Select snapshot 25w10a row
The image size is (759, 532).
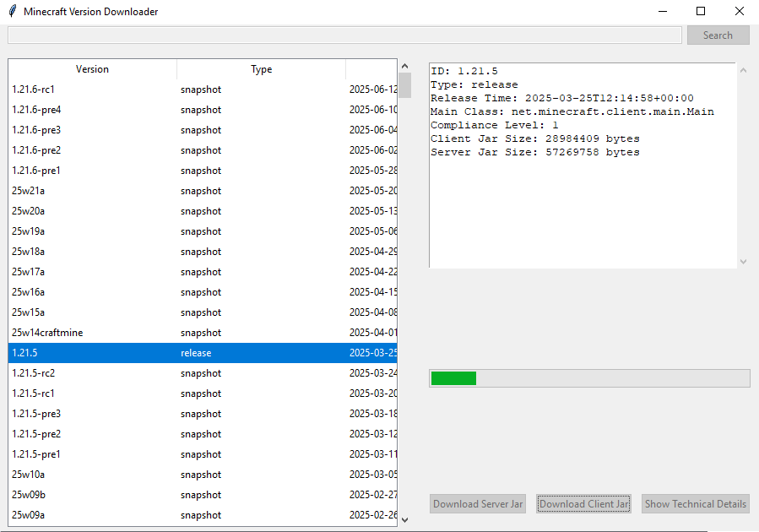203,475
